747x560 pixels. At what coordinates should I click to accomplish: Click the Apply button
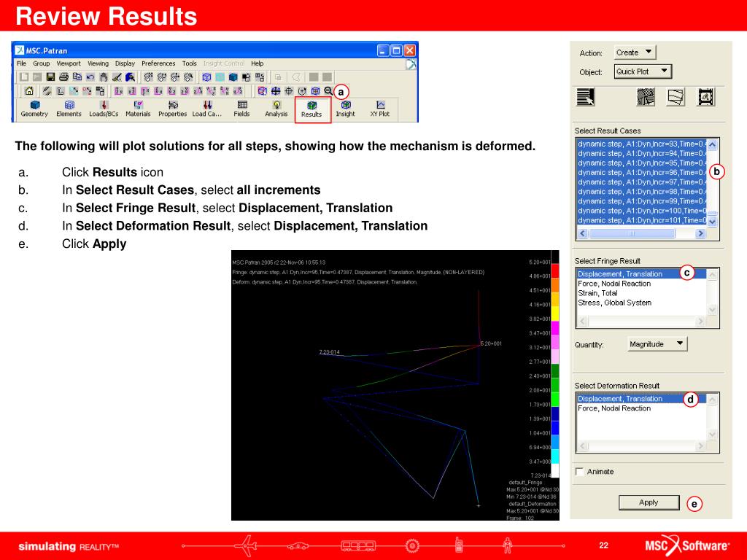649,502
